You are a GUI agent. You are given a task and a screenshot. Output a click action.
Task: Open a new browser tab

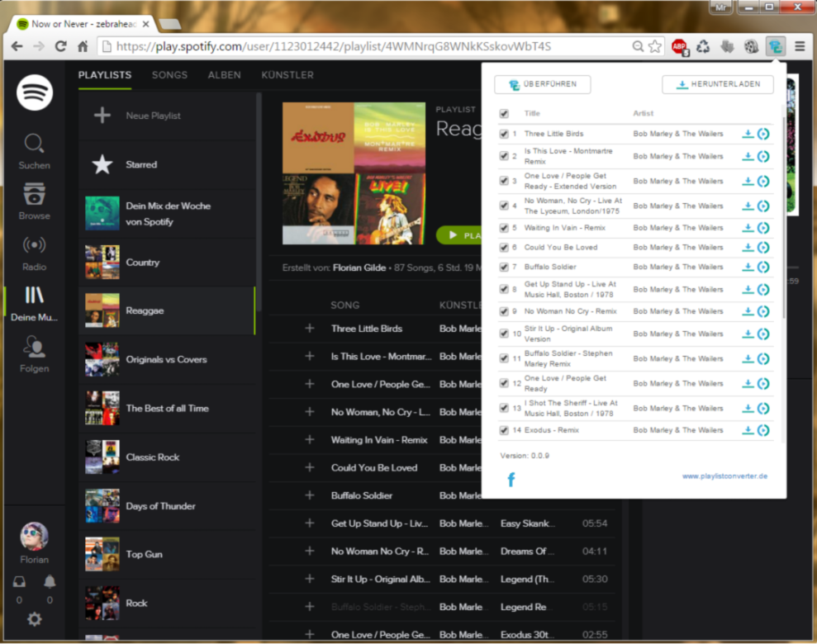coord(170,24)
